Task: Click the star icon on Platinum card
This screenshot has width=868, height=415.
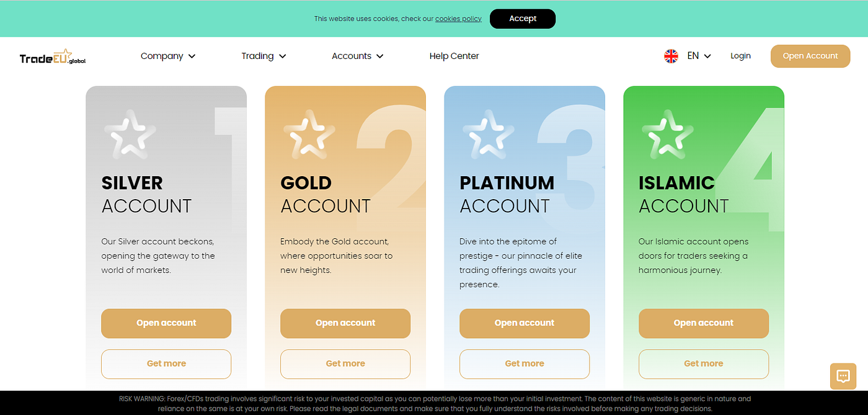Action: 489,134
